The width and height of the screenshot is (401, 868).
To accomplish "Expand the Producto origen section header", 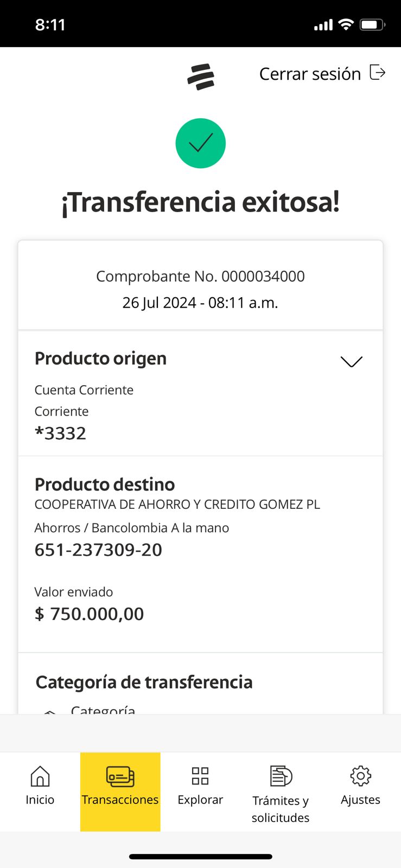I will coord(100,359).
